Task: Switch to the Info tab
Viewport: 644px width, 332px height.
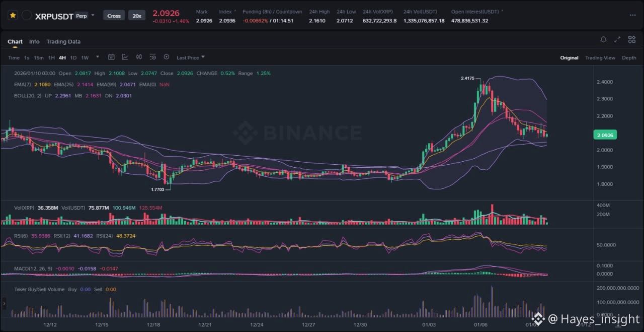Action: [34, 42]
